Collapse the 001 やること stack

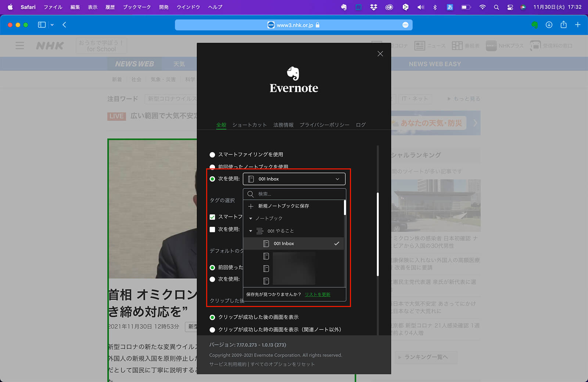click(251, 231)
